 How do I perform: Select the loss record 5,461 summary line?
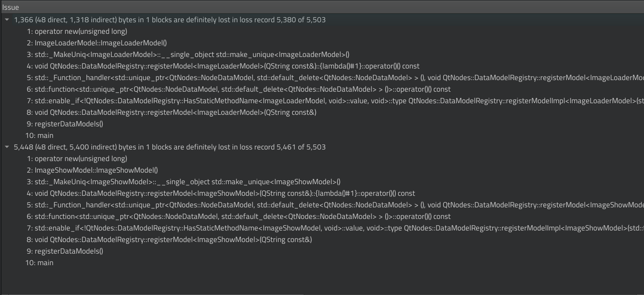tap(169, 147)
